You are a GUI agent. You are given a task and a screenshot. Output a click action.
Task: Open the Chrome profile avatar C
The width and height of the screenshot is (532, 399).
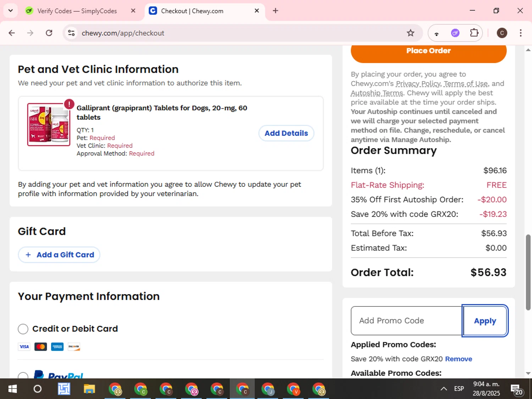(x=501, y=33)
